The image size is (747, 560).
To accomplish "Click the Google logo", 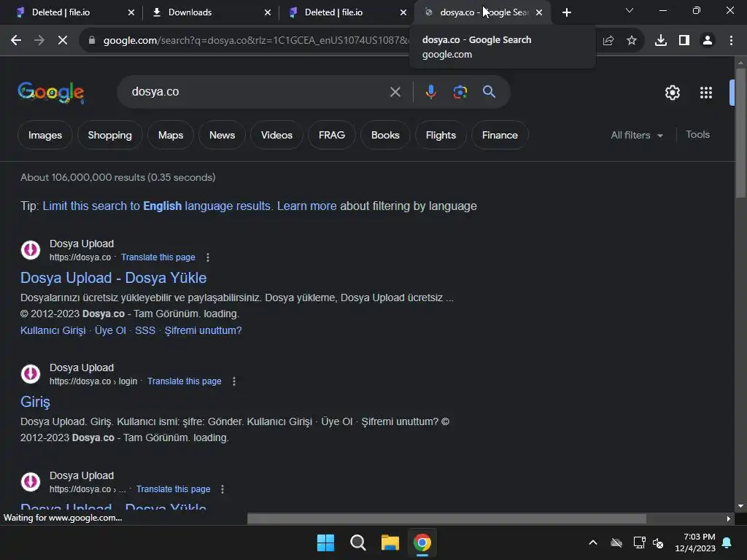I will 51,92.
